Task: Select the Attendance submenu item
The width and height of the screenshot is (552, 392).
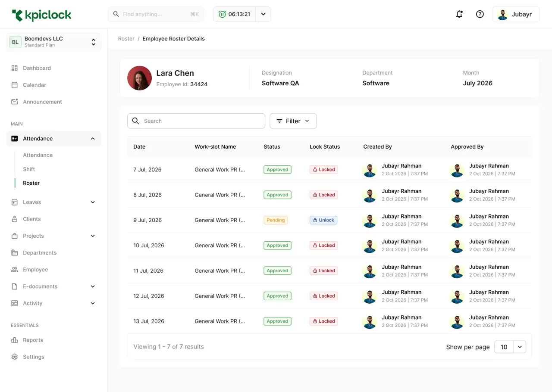Action: click(38, 155)
